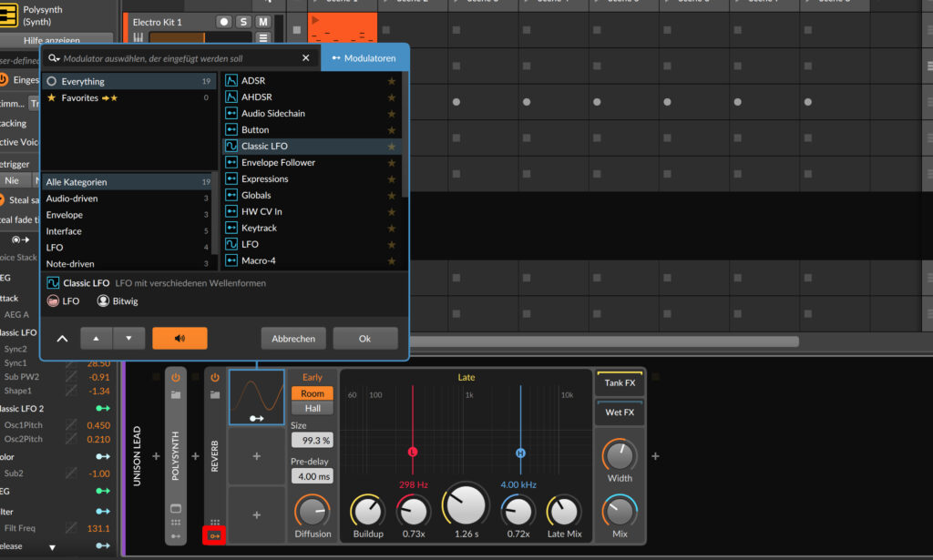Click the Bitwig creator tag
The image size is (933, 560).
(x=118, y=301)
